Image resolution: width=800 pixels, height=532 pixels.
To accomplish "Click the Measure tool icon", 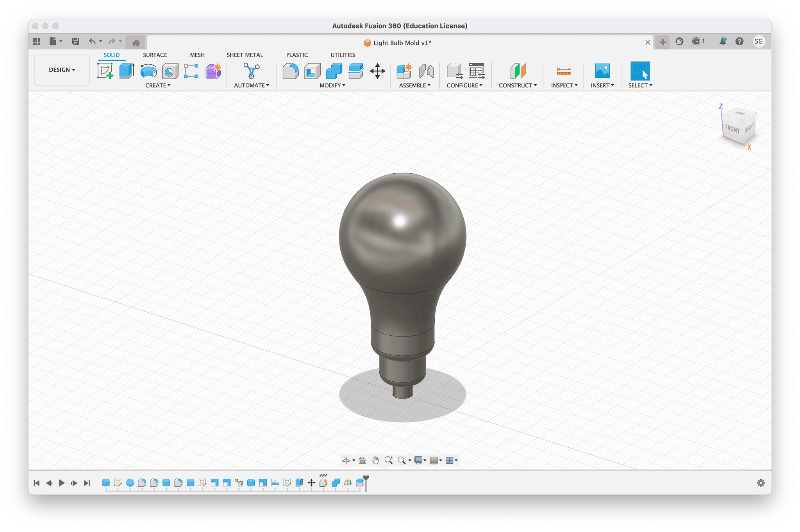I will click(564, 71).
